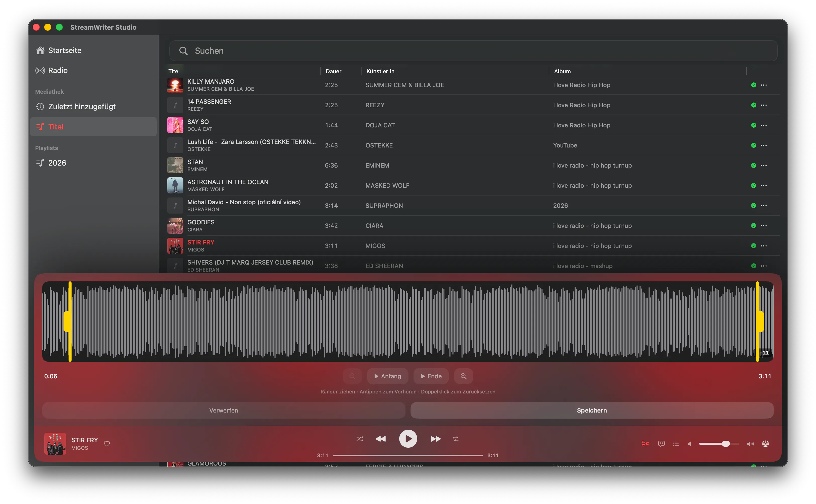This screenshot has height=504, width=816.
Task: Skip to the next track
Action: coord(436,439)
